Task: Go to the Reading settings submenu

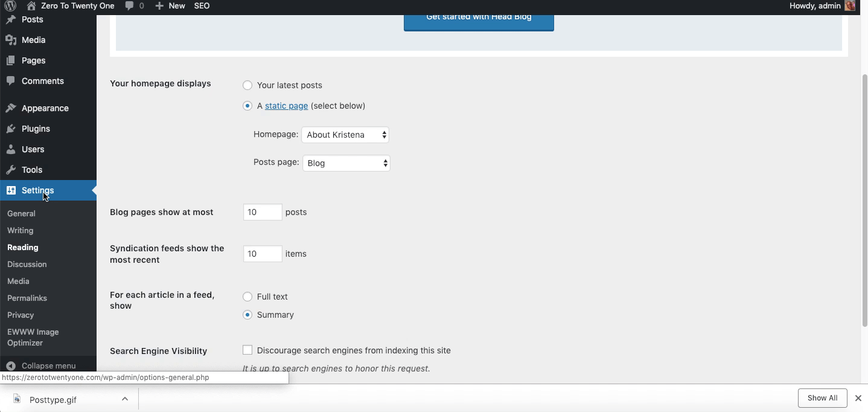Action: (23, 247)
